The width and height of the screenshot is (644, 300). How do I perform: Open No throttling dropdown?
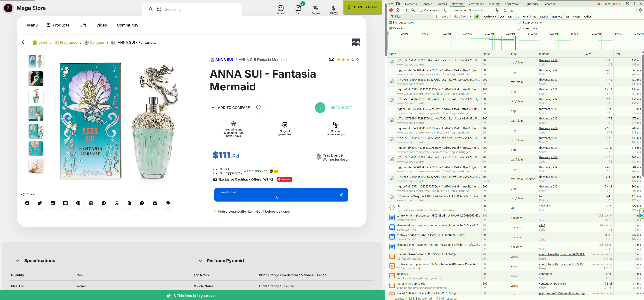click(480, 10)
